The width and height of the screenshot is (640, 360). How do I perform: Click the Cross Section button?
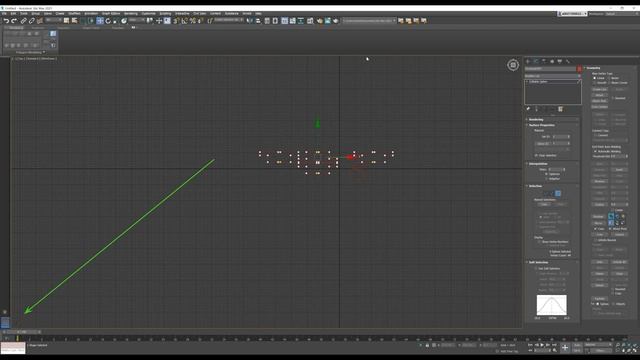pyautogui.click(x=600, y=107)
